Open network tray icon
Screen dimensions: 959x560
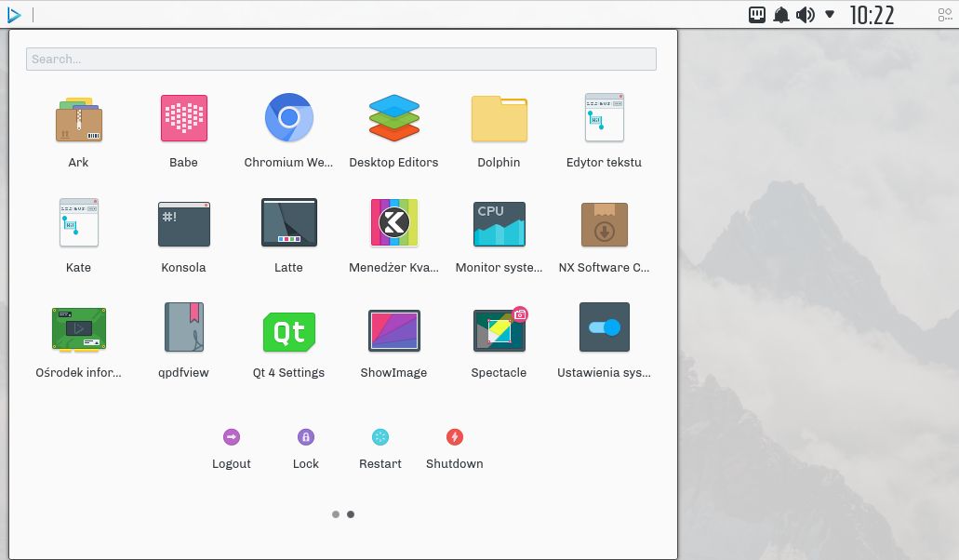pyautogui.click(x=757, y=15)
